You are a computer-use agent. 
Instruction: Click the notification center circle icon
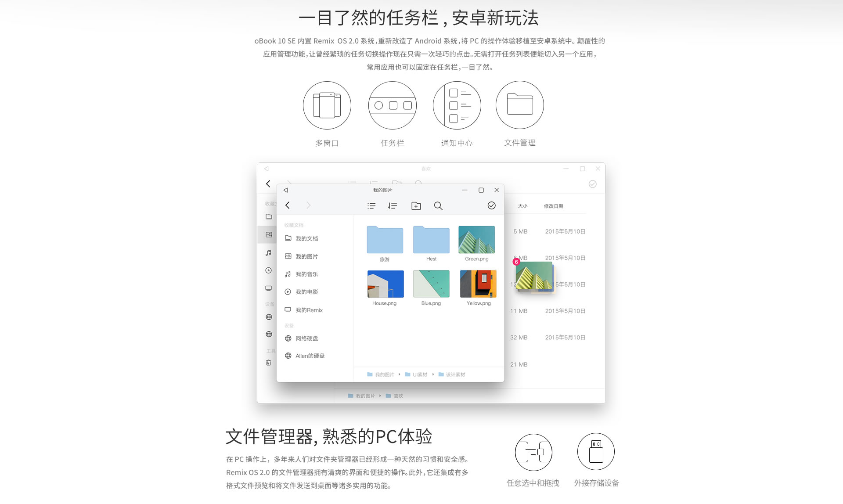[x=457, y=105]
